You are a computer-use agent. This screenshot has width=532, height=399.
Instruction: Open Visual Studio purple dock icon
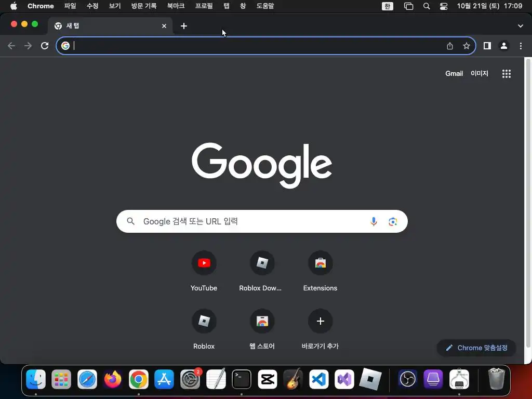coord(344,379)
